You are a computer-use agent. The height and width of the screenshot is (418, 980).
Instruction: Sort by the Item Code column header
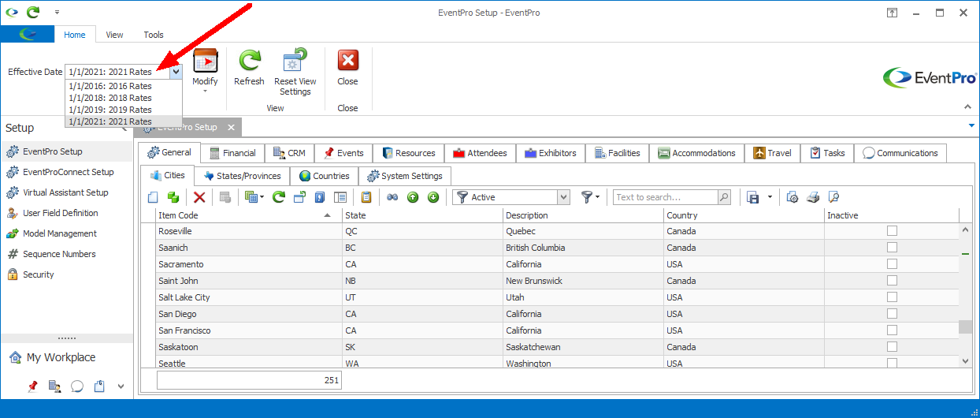click(247, 215)
